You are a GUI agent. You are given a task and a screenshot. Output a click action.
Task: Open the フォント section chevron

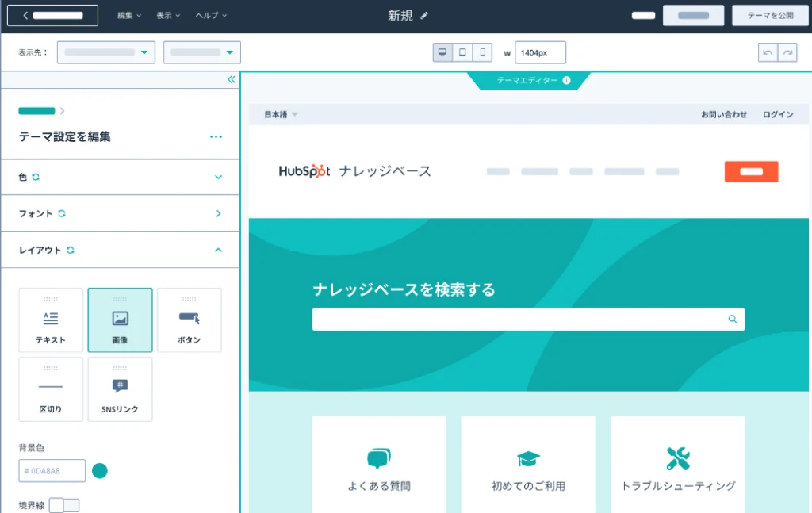point(219,213)
